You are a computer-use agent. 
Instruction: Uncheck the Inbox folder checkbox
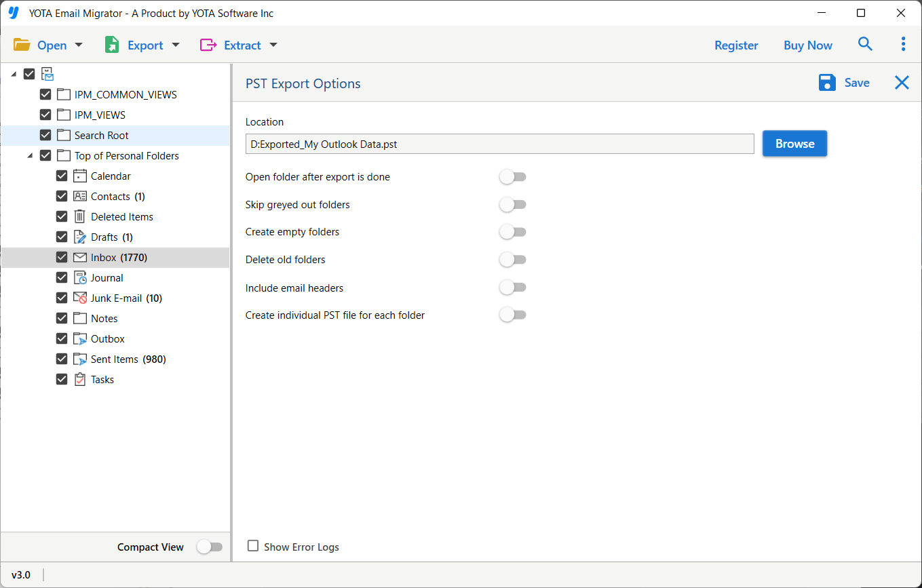pos(62,257)
